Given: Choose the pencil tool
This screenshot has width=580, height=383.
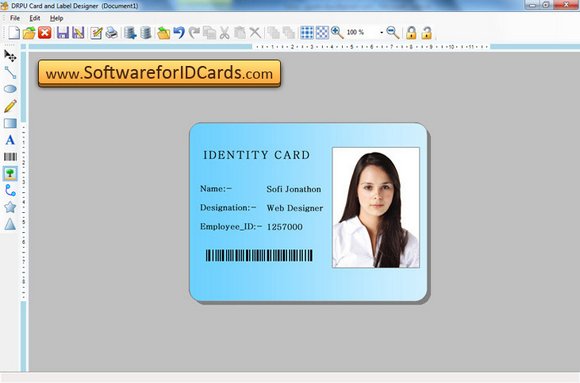Looking at the screenshot, I should (x=10, y=106).
